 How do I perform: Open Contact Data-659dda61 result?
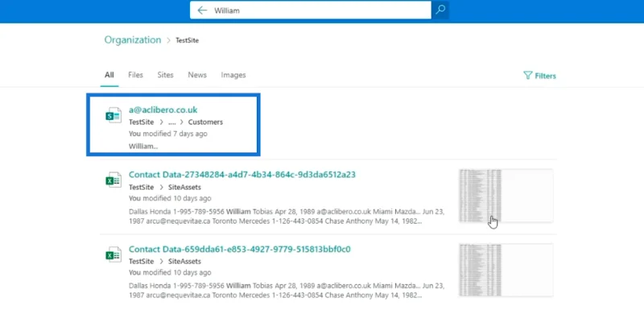[x=240, y=250]
